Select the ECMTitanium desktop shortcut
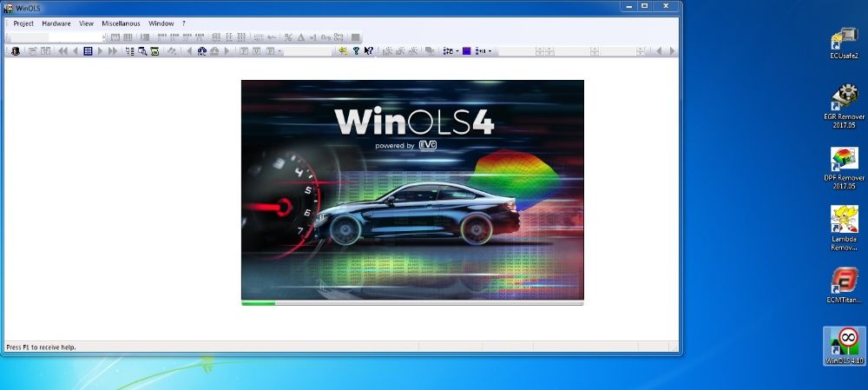 pyautogui.click(x=845, y=285)
